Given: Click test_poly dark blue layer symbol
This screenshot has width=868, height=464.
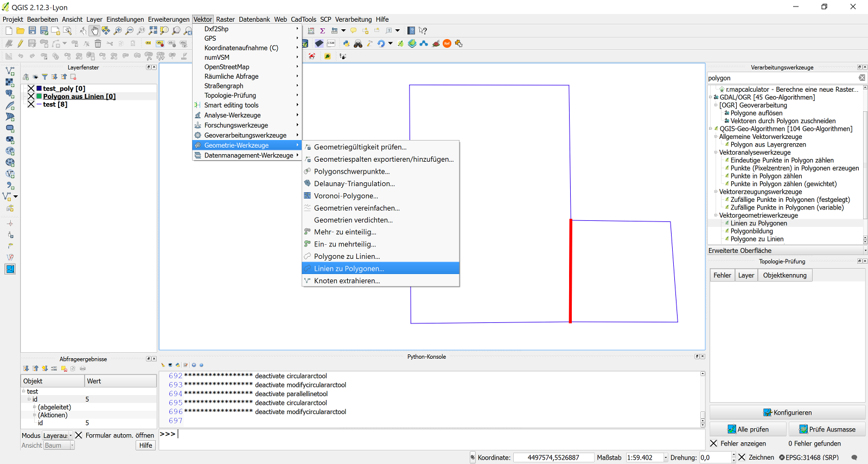Looking at the screenshot, I should point(39,88).
